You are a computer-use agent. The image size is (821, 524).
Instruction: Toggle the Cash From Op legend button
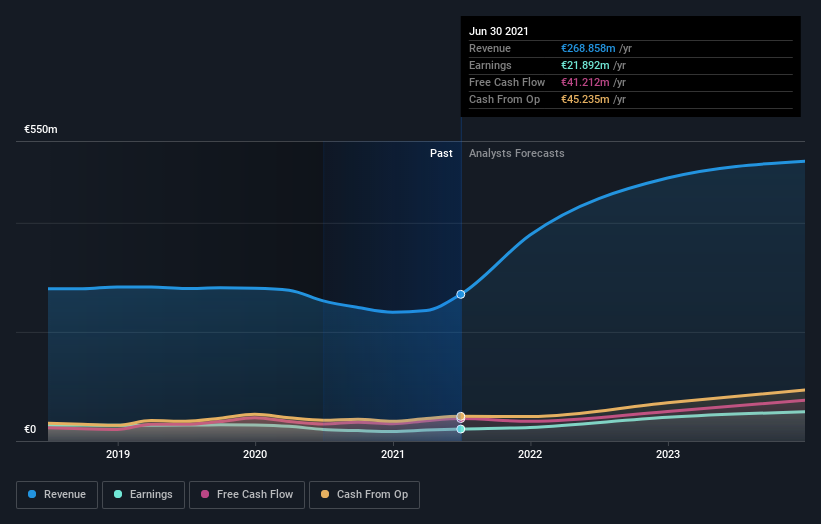click(x=364, y=495)
